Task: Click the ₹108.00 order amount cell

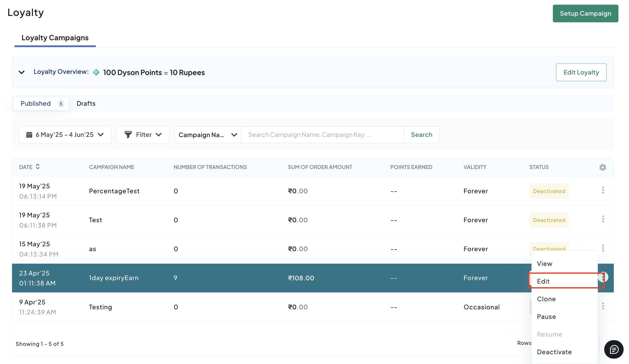Action: (x=301, y=278)
